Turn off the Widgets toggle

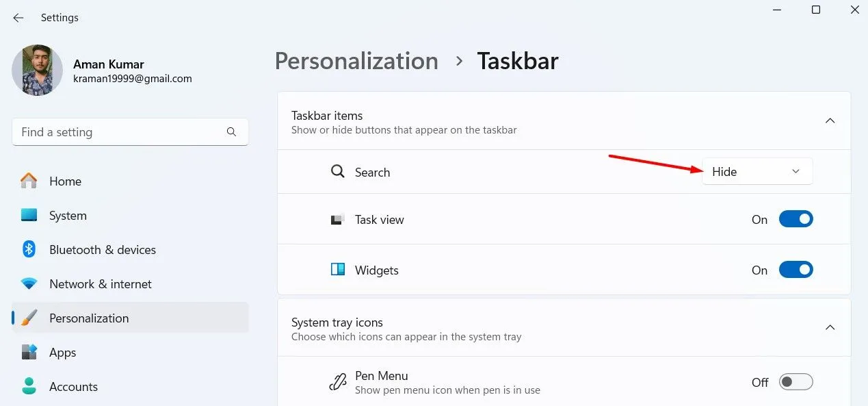point(795,270)
